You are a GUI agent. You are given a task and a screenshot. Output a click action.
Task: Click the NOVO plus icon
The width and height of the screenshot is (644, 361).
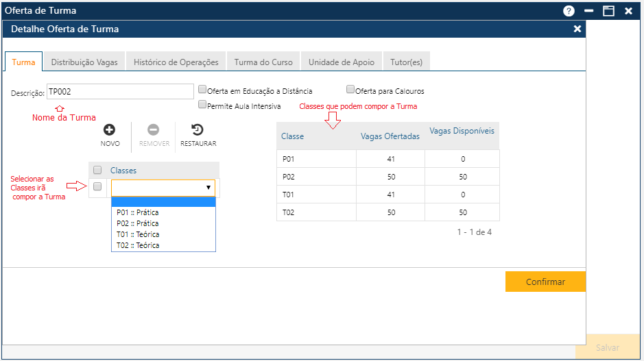(109, 129)
